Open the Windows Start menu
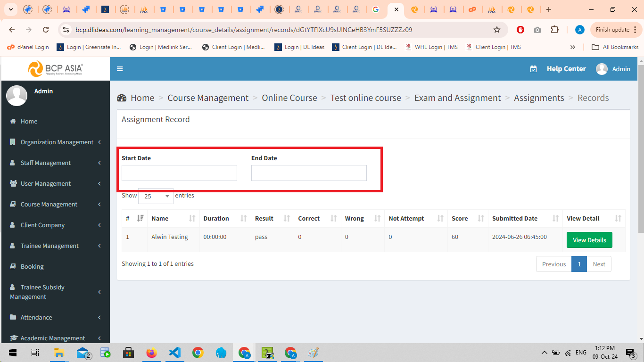This screenshot has height=362, width=644. click(12, 353)
